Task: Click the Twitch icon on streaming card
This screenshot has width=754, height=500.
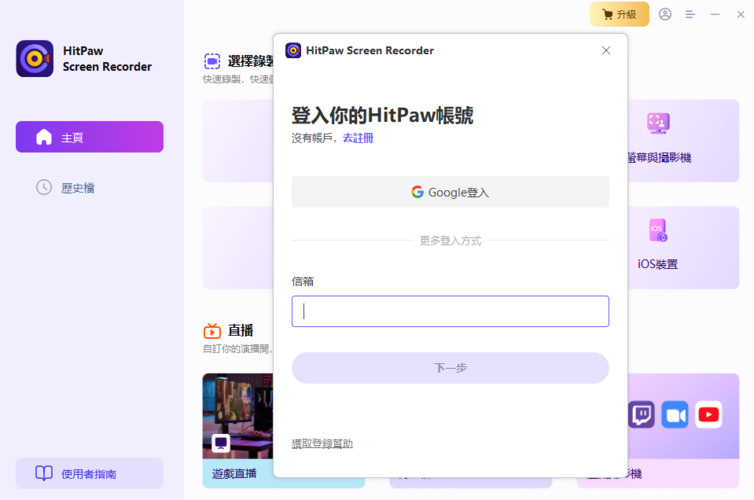Action: point(641,414)
